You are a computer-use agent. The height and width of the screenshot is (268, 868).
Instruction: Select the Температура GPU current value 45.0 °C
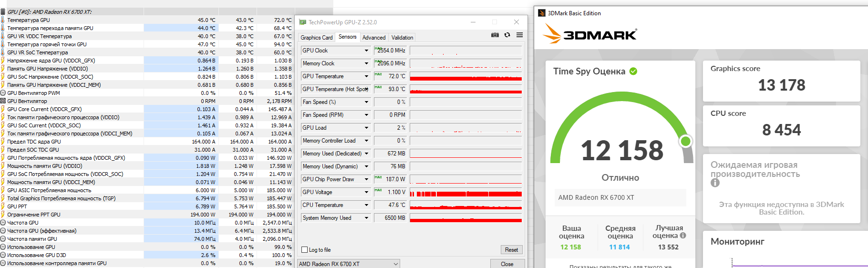(x=207, y=20)
